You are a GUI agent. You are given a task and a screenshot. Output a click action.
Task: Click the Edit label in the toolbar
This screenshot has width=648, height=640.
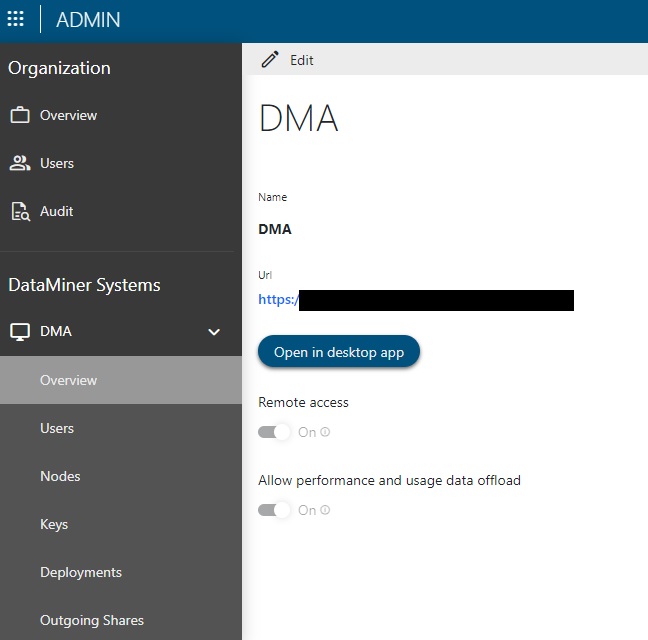(x=302, y=60)
